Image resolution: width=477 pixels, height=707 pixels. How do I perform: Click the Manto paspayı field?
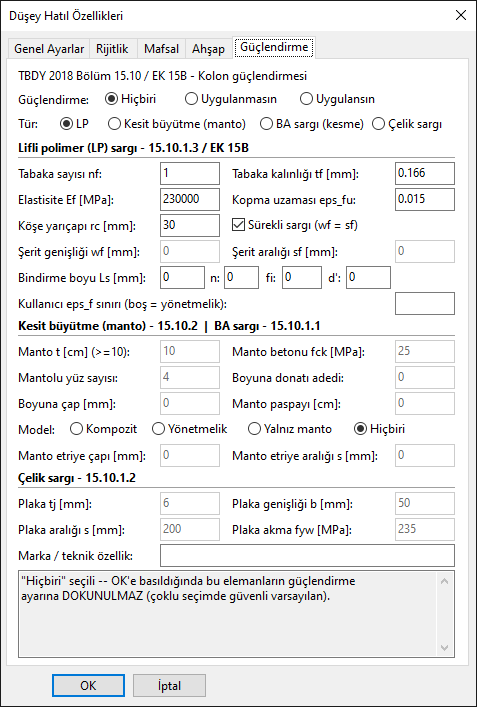pos(425,403)
